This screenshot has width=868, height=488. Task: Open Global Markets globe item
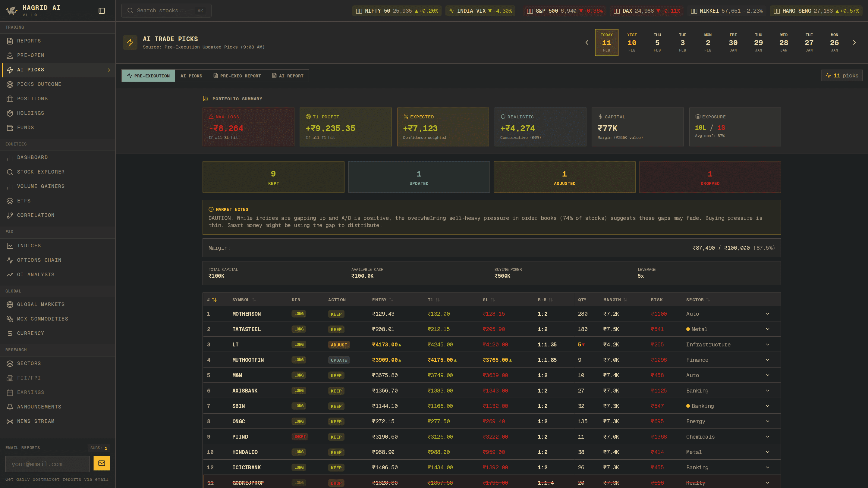point(41,304)
